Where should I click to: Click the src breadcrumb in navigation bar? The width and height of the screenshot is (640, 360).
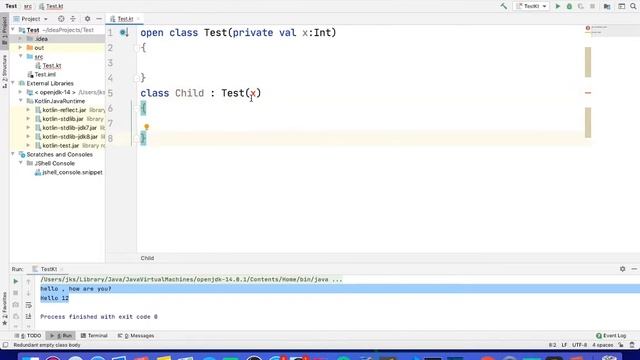28,6
